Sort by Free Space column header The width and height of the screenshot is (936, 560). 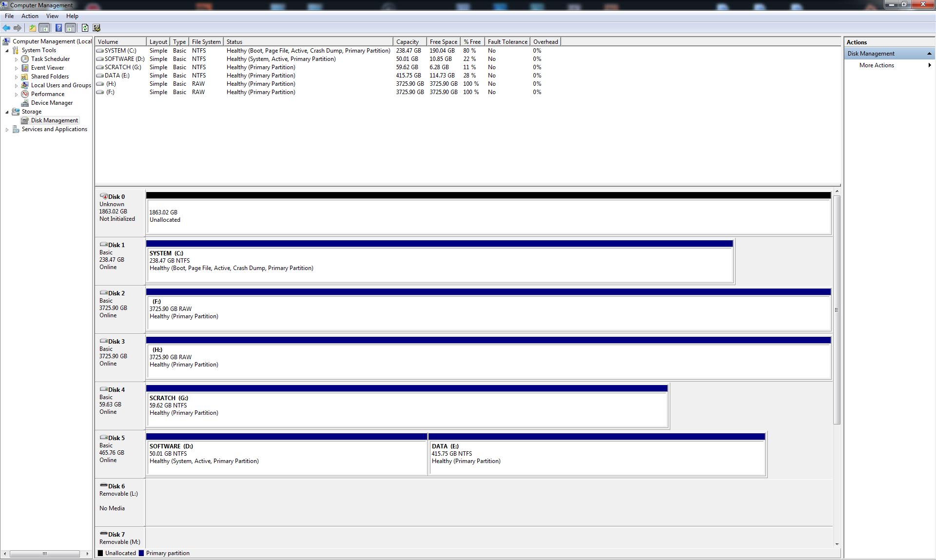click(443, 42)
